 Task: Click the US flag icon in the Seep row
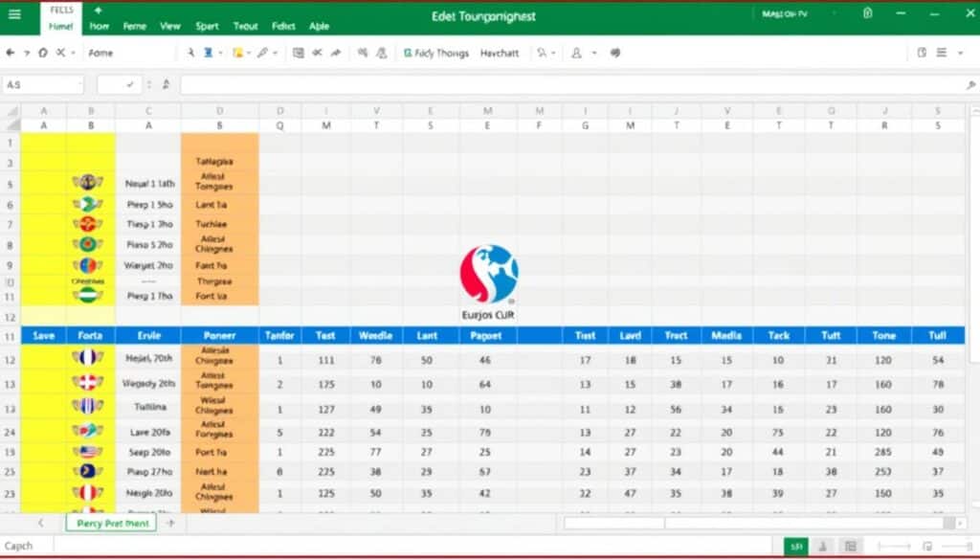88,451
